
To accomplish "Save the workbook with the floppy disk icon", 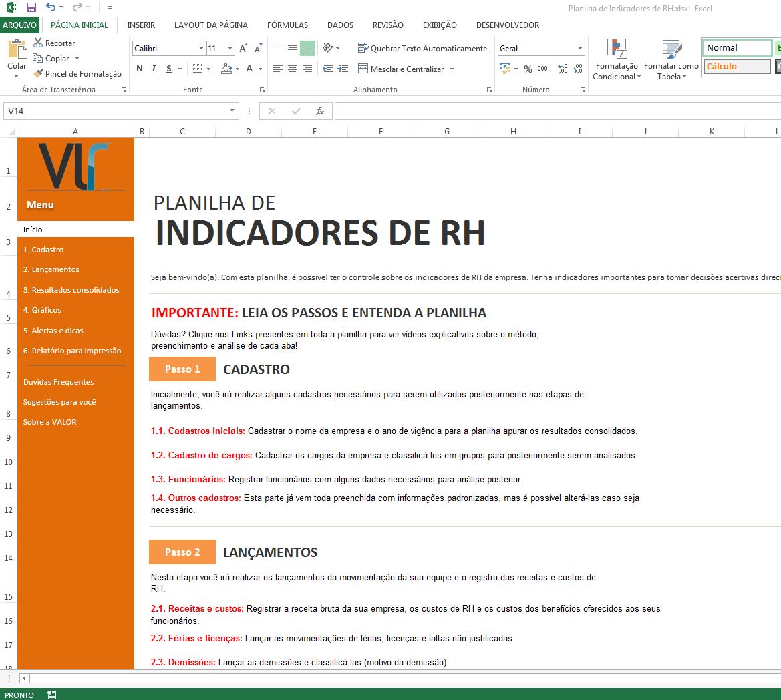I will [31, 7].
